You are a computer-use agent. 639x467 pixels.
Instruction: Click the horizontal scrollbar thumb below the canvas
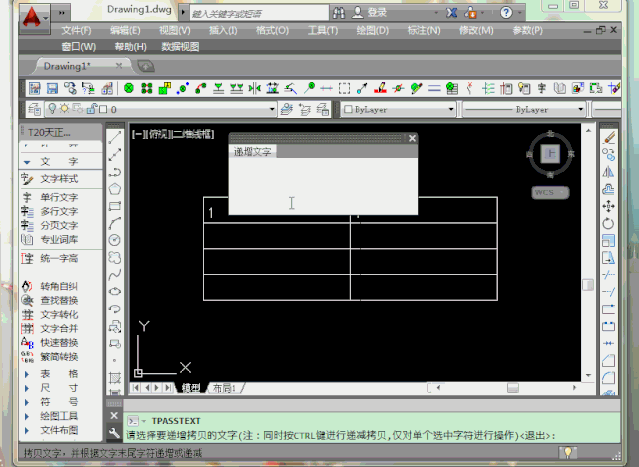click(513, 388)
